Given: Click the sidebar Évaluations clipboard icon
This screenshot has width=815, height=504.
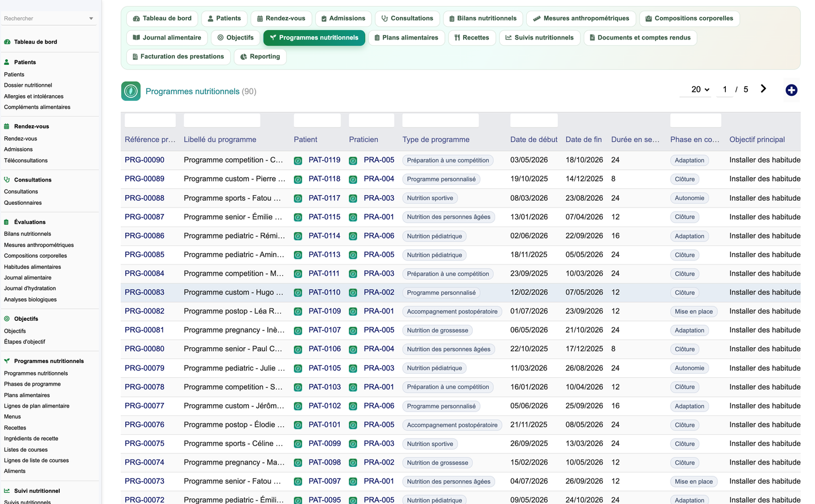Looking at the screenshot, I should point(7,222).
